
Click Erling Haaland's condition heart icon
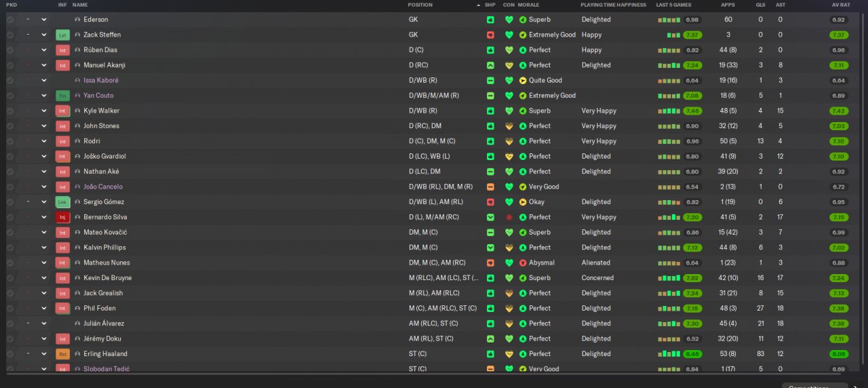[509, 354]
